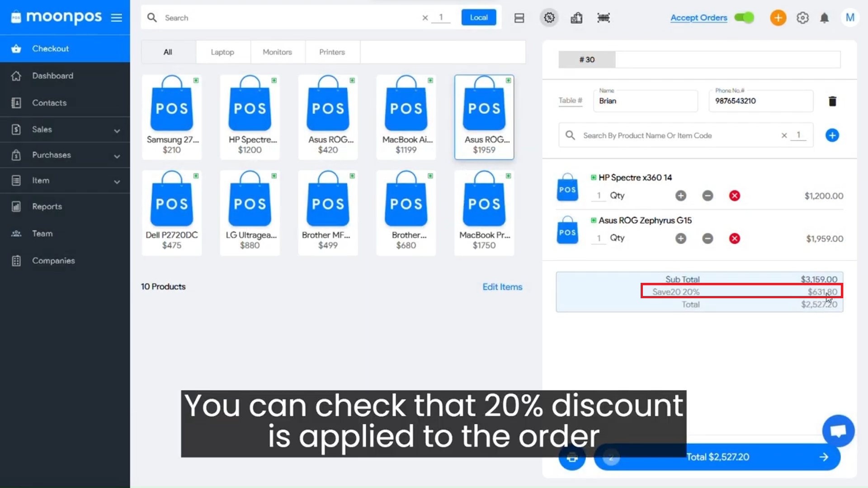Expand the Sales sidebar menu
Screen dimensions: 868x488
(x=65, y=130)
